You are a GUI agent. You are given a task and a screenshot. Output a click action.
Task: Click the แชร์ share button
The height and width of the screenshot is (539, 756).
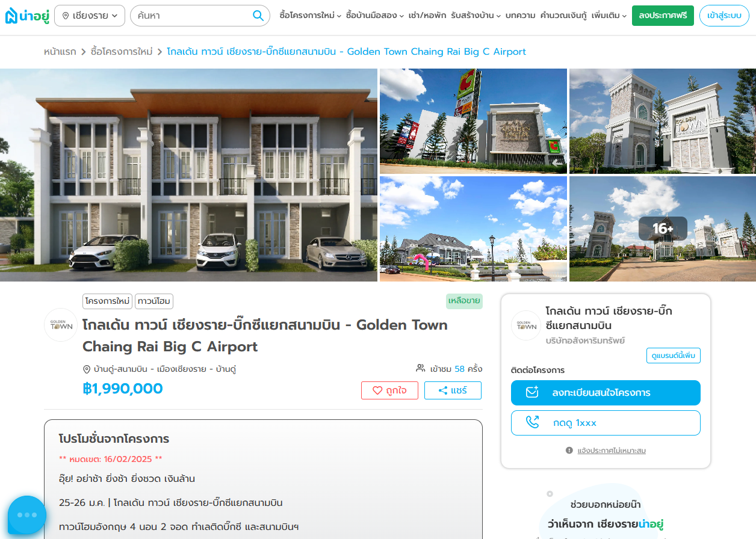453,390
